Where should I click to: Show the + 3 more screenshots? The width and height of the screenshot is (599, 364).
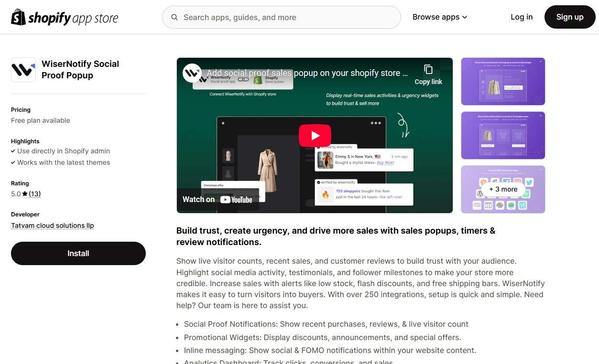point(503,189)
